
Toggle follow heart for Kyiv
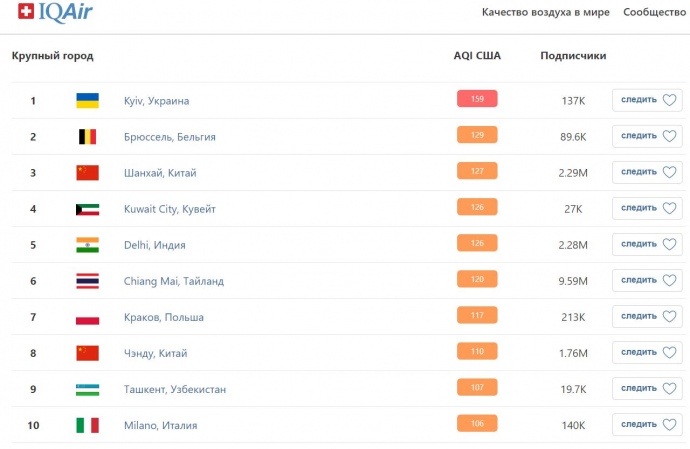(x=670, y=100)
